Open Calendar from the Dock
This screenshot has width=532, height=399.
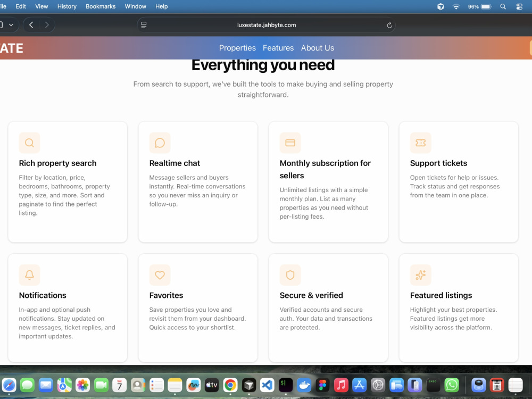pyautogui.click(x=119, y=385)
